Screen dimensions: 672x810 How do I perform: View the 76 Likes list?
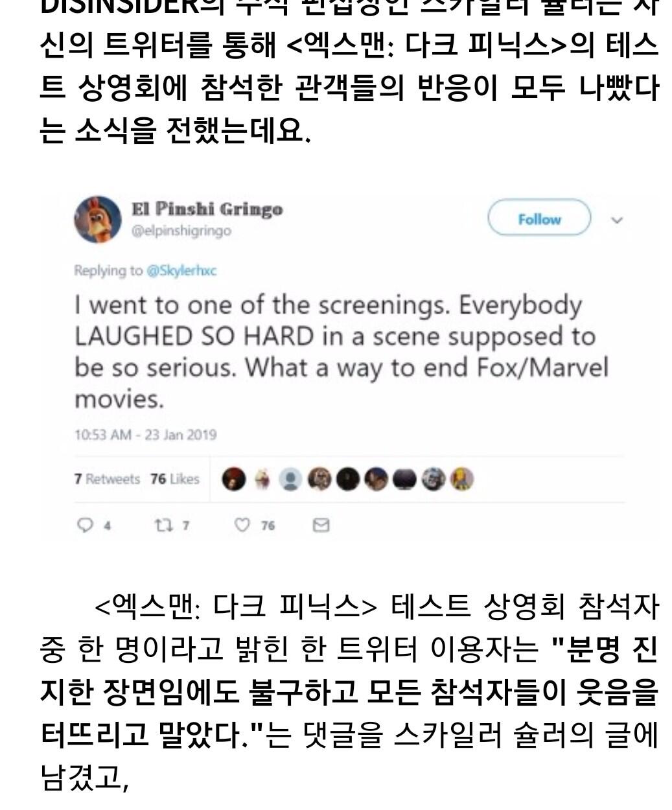point(174,480)
